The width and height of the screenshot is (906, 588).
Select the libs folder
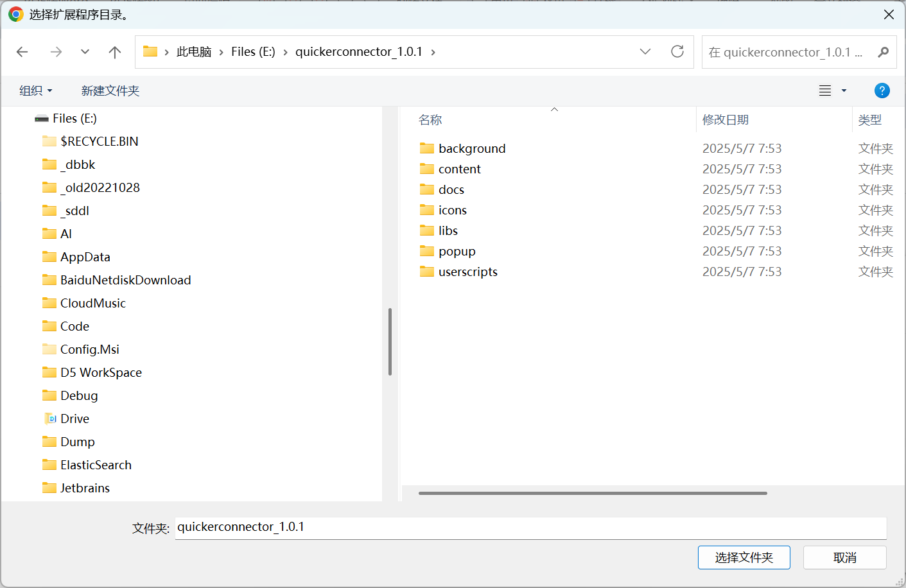(448, 230)
